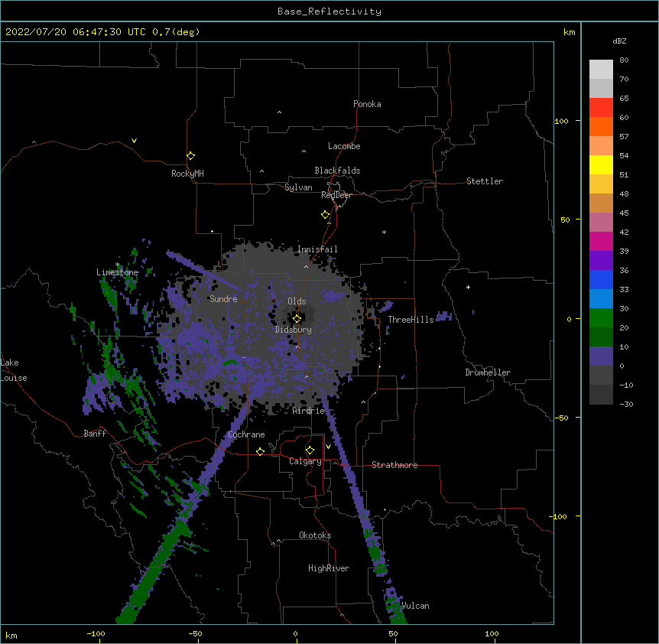Click the Airdrie label
The height and width of the screenshot is (644, 659).
(x=309, y=411)
